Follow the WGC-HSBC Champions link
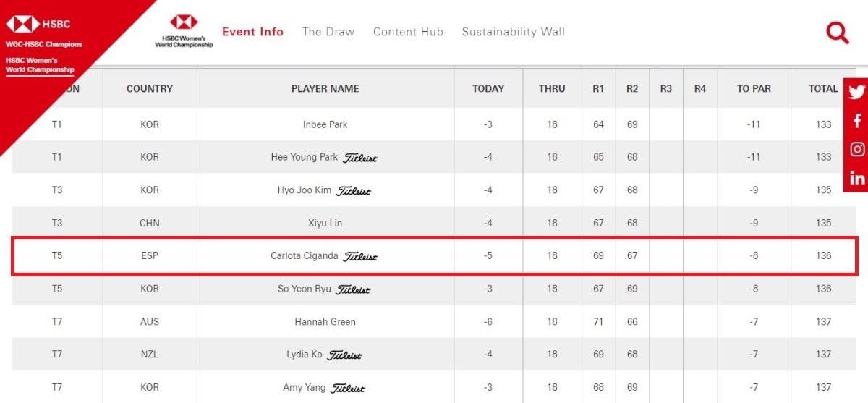868x403 pixels. point(43,45)
